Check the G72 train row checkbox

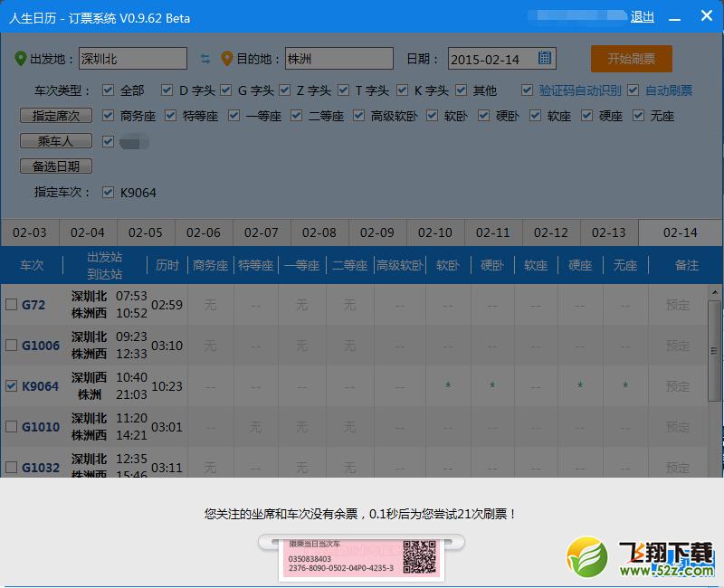(12, 305)
